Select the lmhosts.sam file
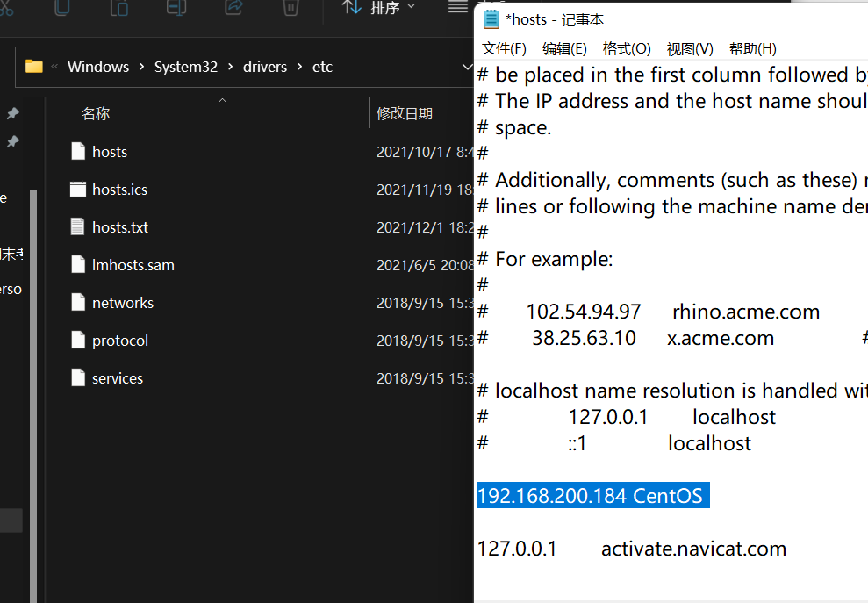Viewport: 868px width, 603px height. 133,264
